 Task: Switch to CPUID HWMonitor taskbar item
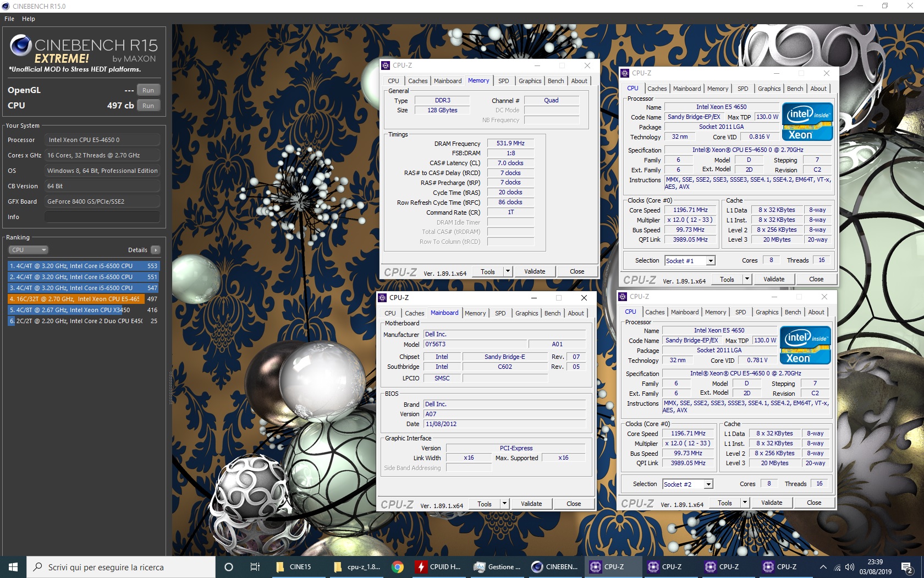click(439, 567)
